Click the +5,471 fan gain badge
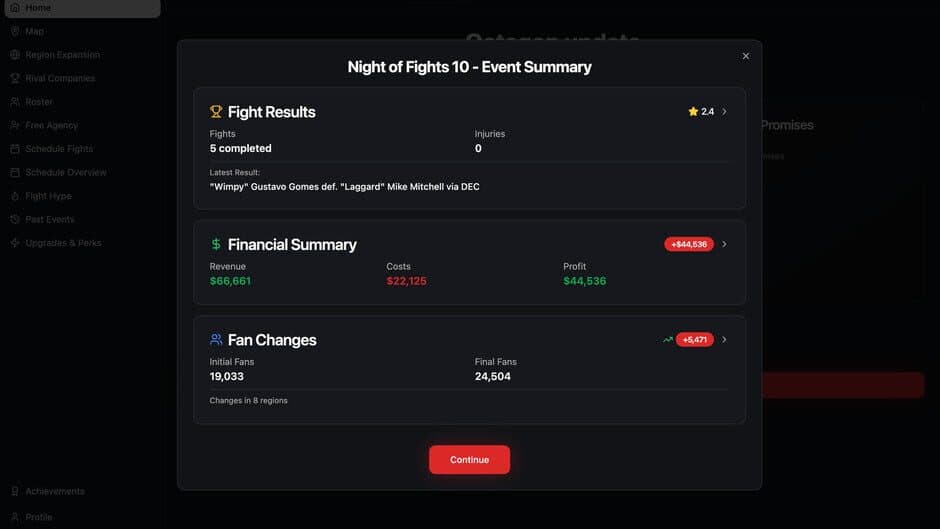 point(694,340)
